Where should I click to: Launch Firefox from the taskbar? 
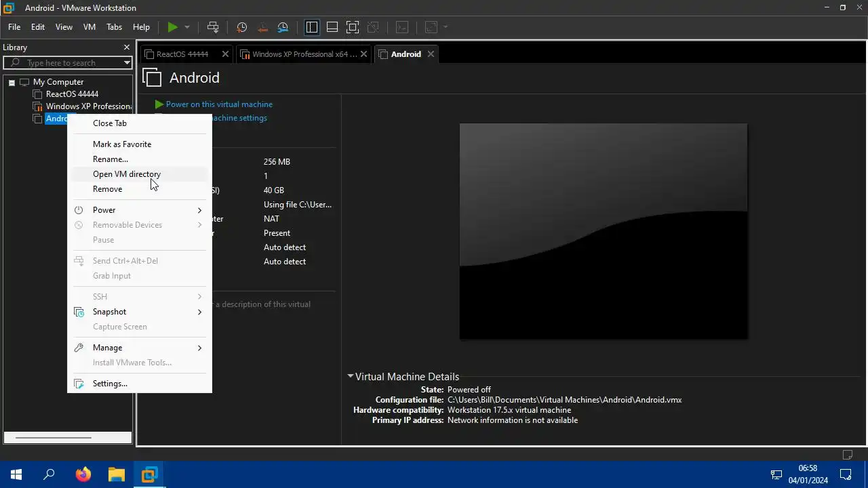pyautogui.click(x=83, y=474)
